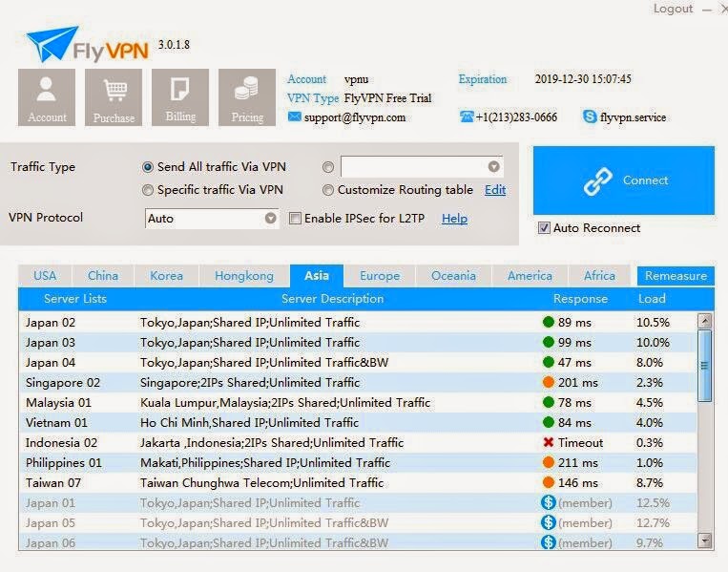Select the Asia tab

317,276
